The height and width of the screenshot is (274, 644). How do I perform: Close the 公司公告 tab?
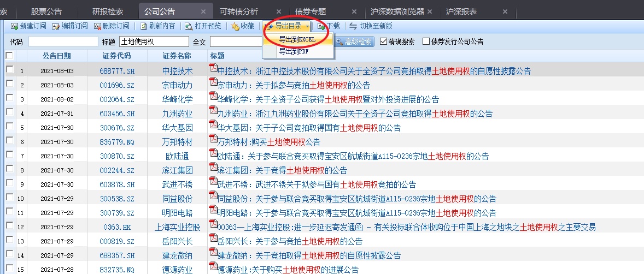coord(203,11)
